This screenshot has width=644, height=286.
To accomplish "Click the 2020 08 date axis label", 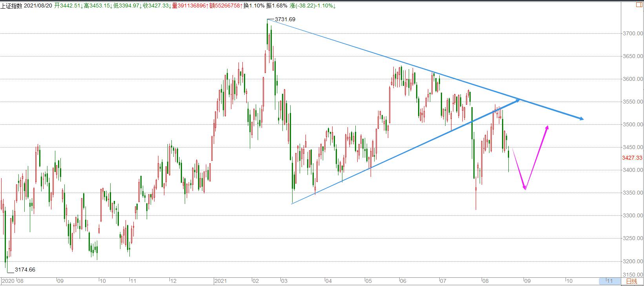I will point(13,281).
